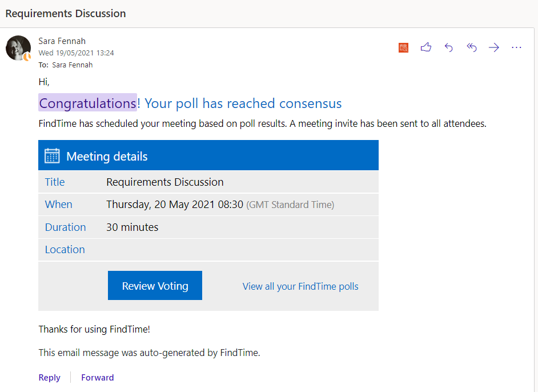This screenshot has width=538, height=392.
Task: Click the Reply link below the message
Action: tap(49, 378)
